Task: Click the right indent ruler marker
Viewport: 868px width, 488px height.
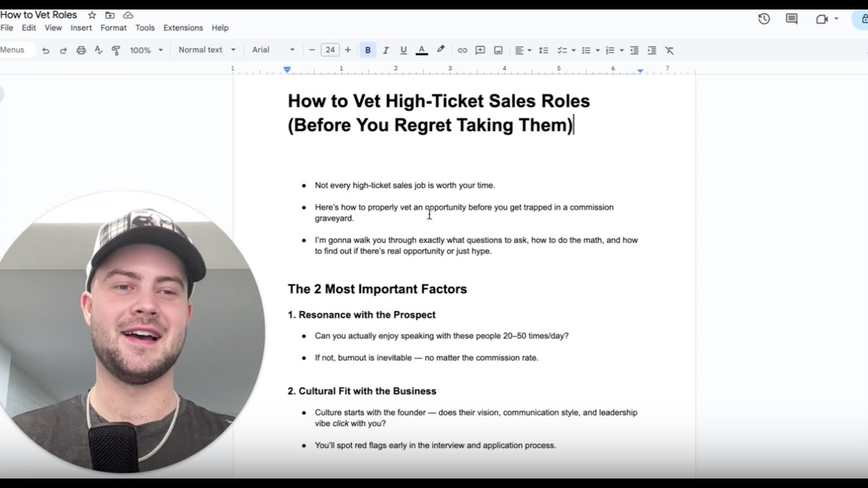Action: pos(640,70)
